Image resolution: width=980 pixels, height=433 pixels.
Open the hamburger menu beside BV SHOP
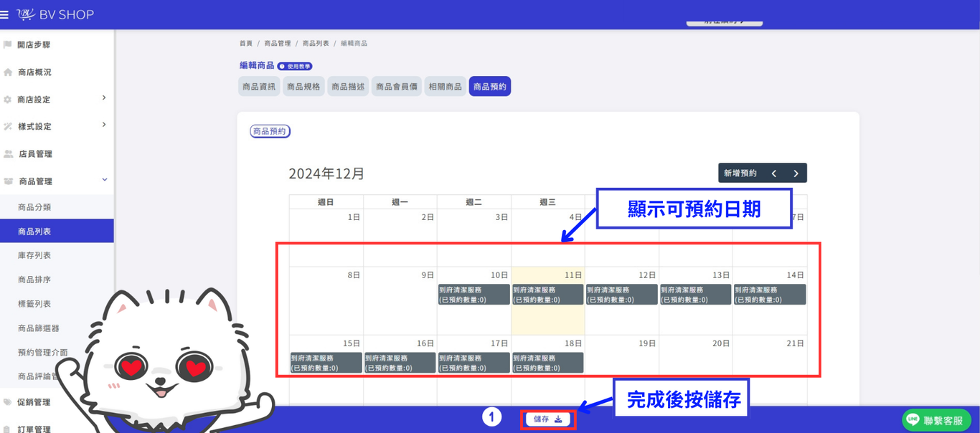click(4, 14)
